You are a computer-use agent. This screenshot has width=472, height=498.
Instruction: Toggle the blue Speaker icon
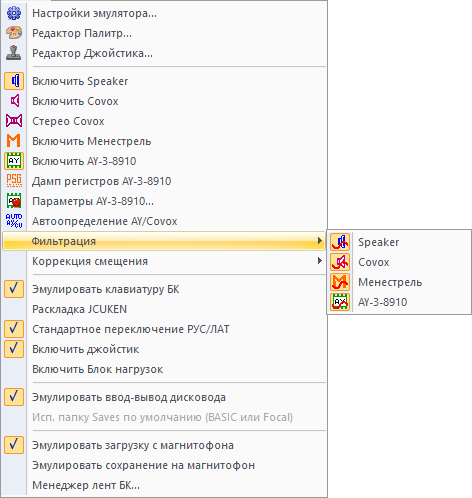(x=14, y=81)
